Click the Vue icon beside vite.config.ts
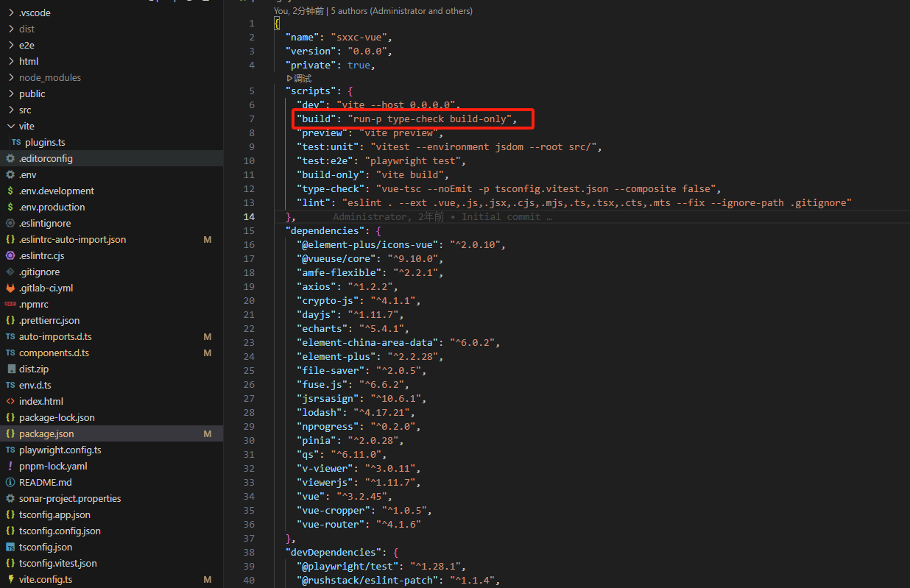The image size is (910, 588). pos(11,580)
